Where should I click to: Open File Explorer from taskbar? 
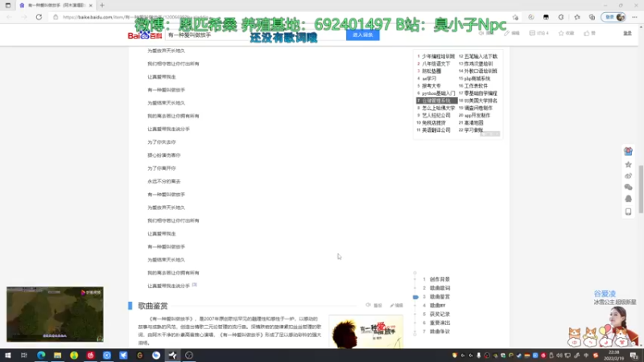pyautogui.click(x=57, y=356)
